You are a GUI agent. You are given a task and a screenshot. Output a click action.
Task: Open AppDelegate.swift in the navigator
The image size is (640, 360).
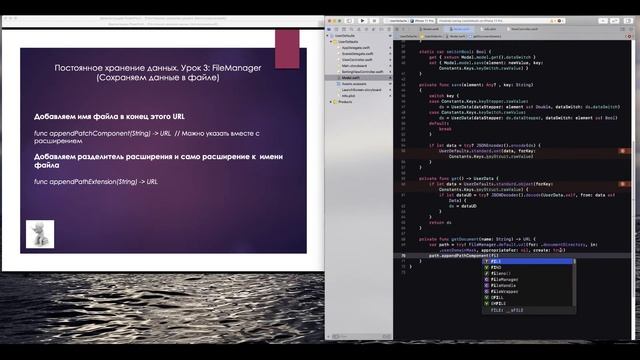[356, 48]
